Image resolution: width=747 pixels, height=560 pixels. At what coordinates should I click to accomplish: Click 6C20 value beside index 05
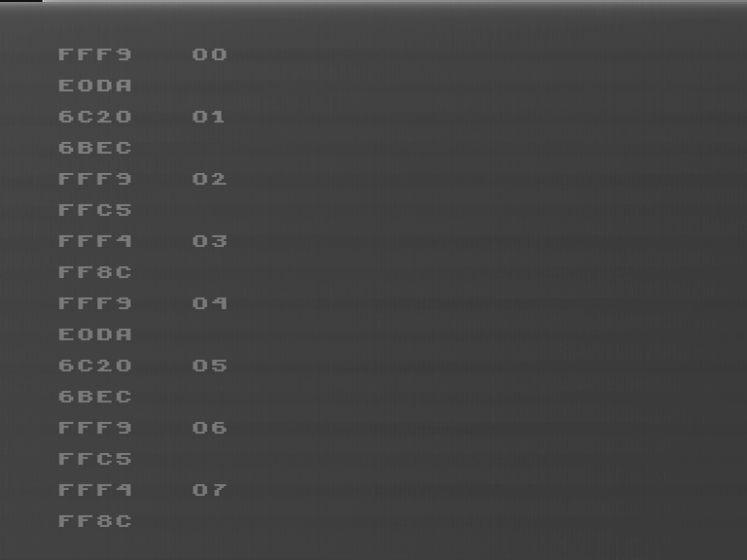click(94, 366)
